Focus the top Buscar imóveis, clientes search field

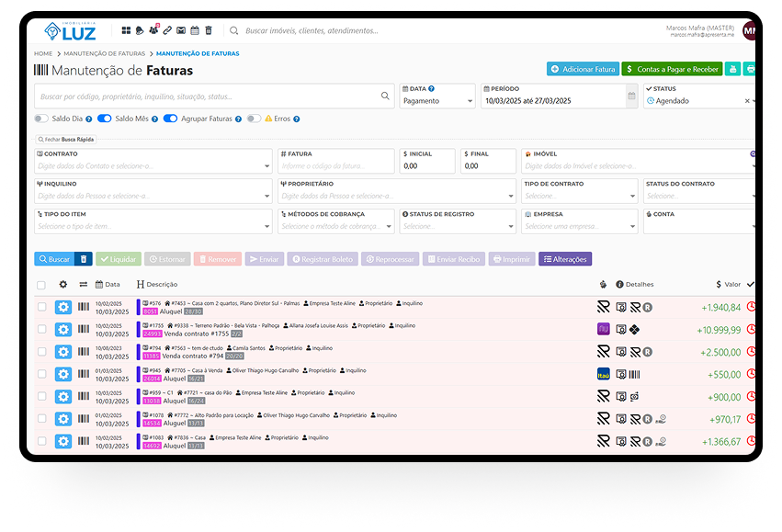[312, 31]
